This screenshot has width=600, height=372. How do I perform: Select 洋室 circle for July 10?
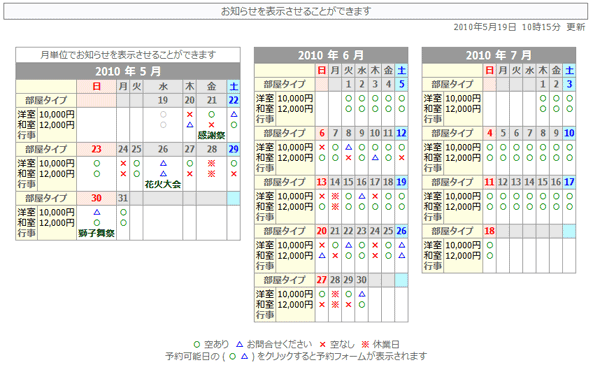click(x=569, y=147)
